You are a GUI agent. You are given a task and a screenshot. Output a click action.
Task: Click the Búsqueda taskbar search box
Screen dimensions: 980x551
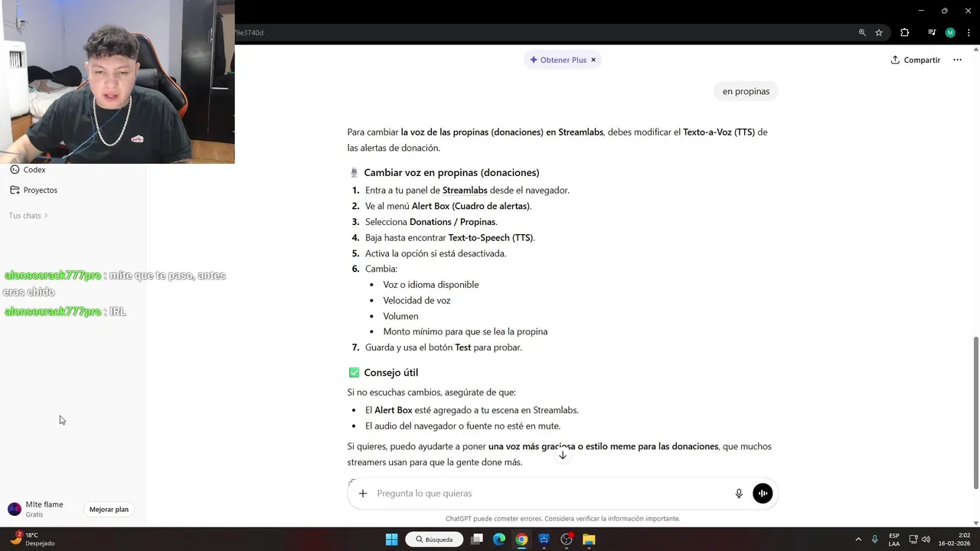(434, 540)
